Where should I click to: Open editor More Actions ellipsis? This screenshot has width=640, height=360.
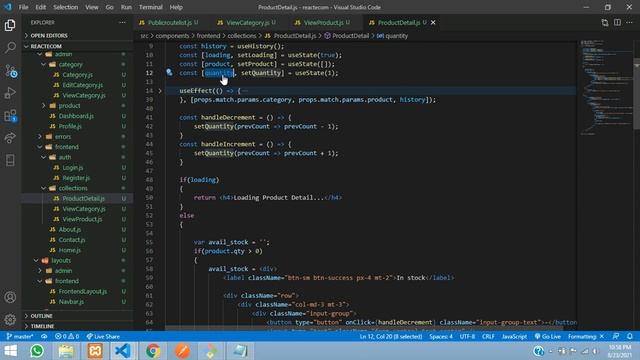click(x=629, y=22)
